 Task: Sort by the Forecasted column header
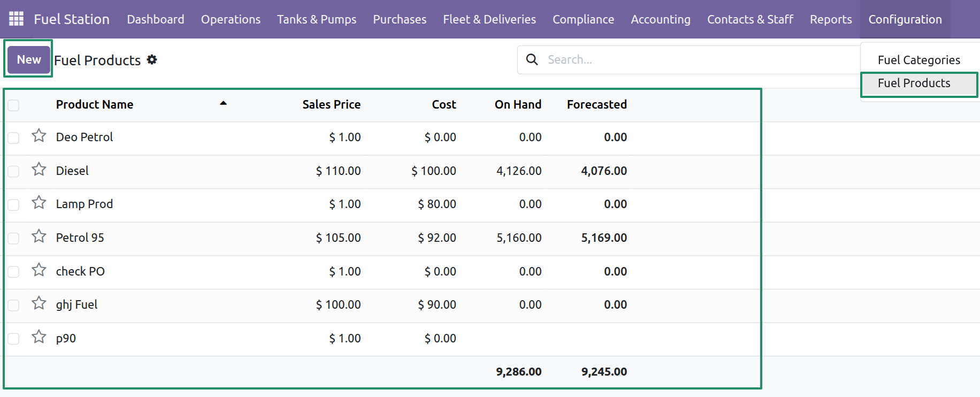597,104
